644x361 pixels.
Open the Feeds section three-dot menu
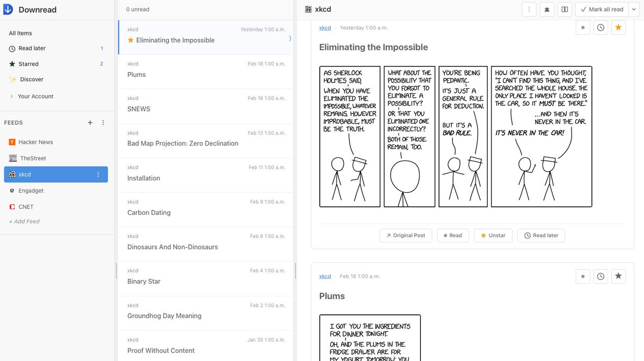tap(103, 122)
